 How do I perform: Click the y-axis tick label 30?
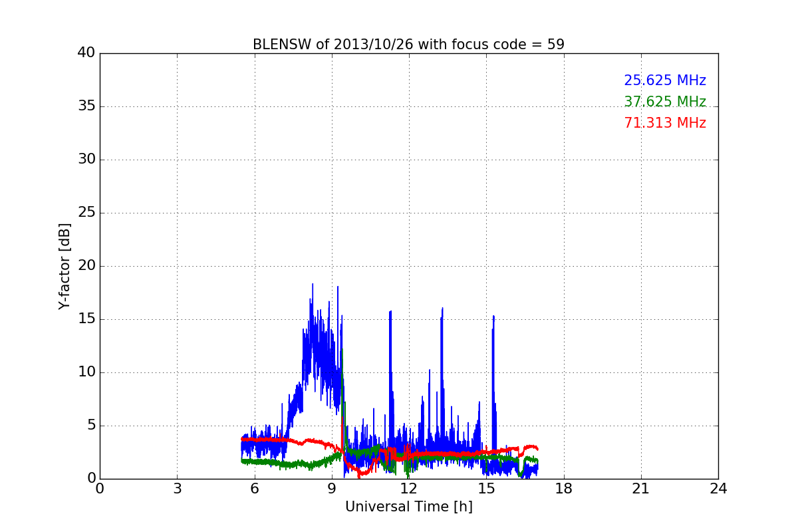click(86, 160)
